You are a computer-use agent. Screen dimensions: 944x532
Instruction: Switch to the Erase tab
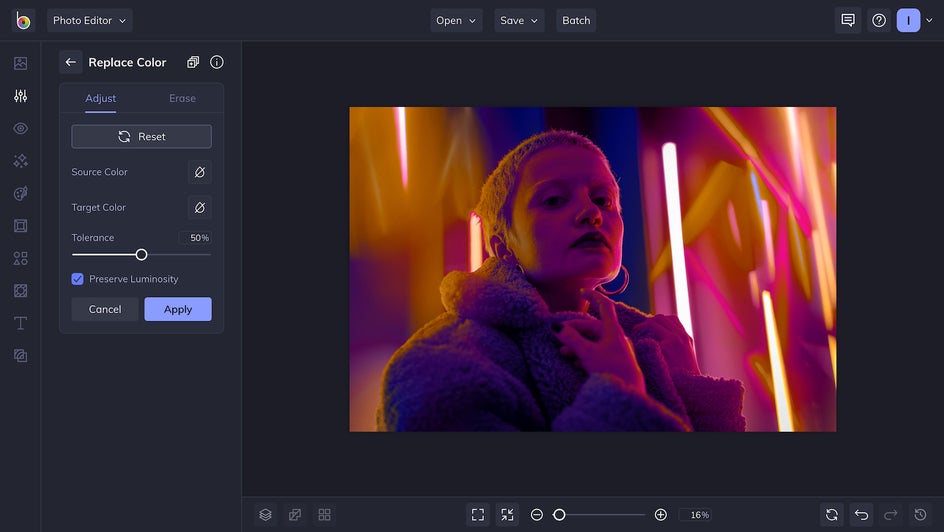pyautogui.click(x=182, y=98)
